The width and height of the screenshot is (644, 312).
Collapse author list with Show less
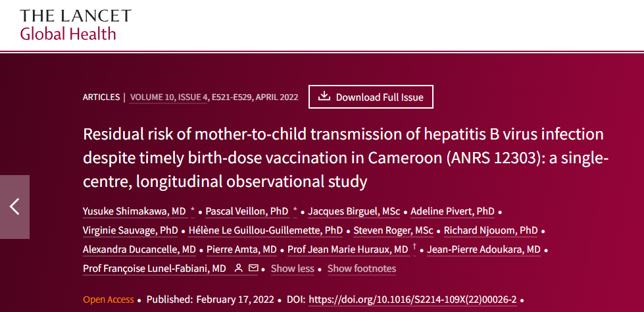pyautogui.click(x=293, y=269)
